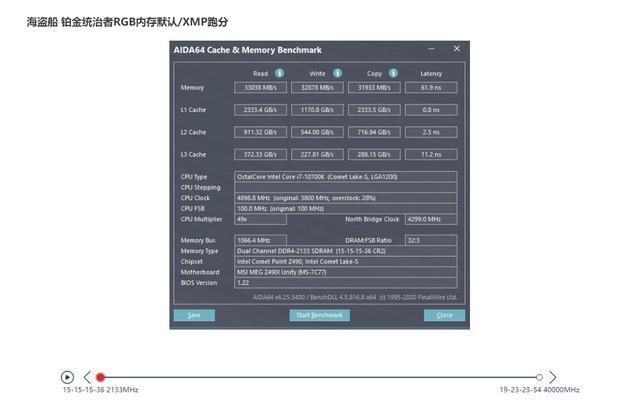The image size is (640, 412).
Task: Select Memory read value 33038 MB/s
Action: coord(260,87)
